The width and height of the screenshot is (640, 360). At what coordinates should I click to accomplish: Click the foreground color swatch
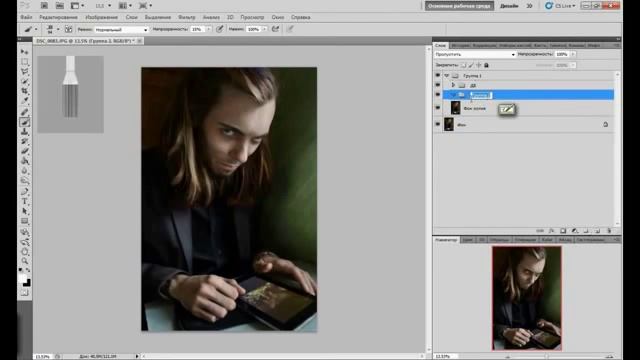click(x=22, y=279)
